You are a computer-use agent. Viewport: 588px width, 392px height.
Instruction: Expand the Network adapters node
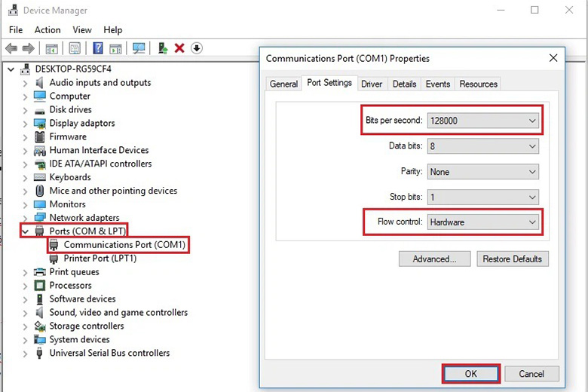pyautogui.click(x=26, y=218)
